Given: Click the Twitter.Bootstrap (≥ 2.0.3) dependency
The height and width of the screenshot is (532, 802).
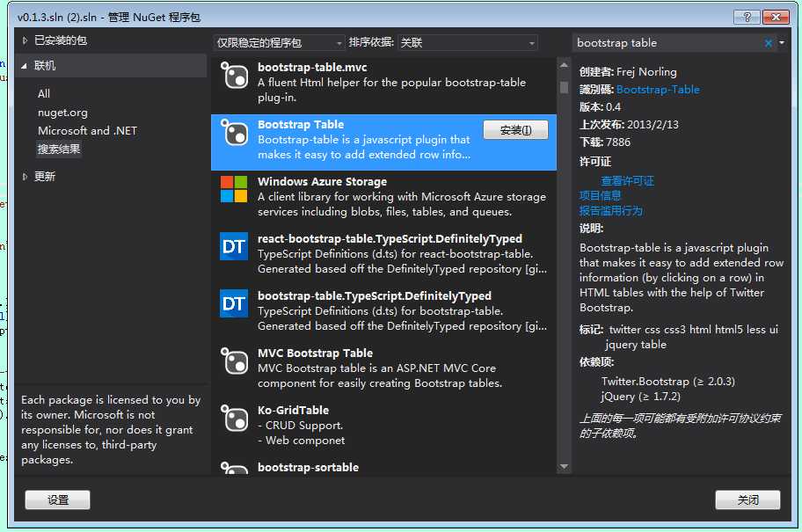Looking at the screenshot, I should pos(668,382).
